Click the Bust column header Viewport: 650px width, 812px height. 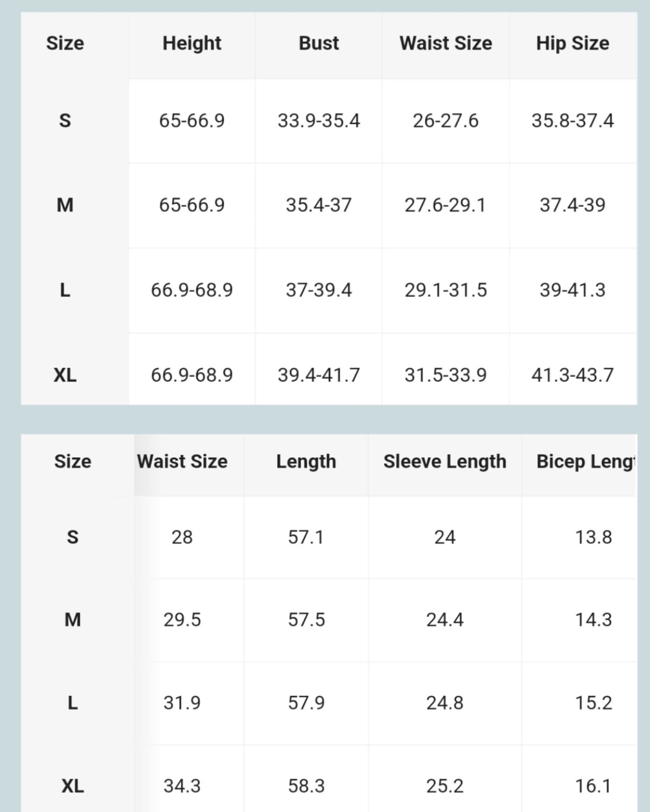point(319,43)
